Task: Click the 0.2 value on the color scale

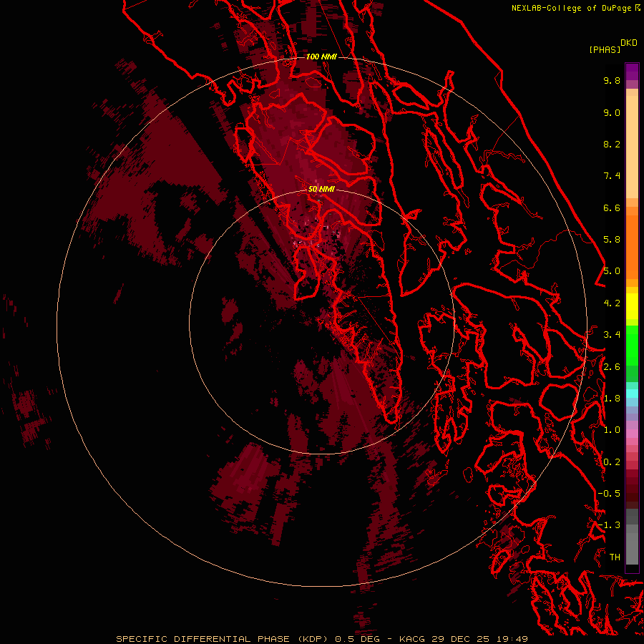Action: (612, 462)
